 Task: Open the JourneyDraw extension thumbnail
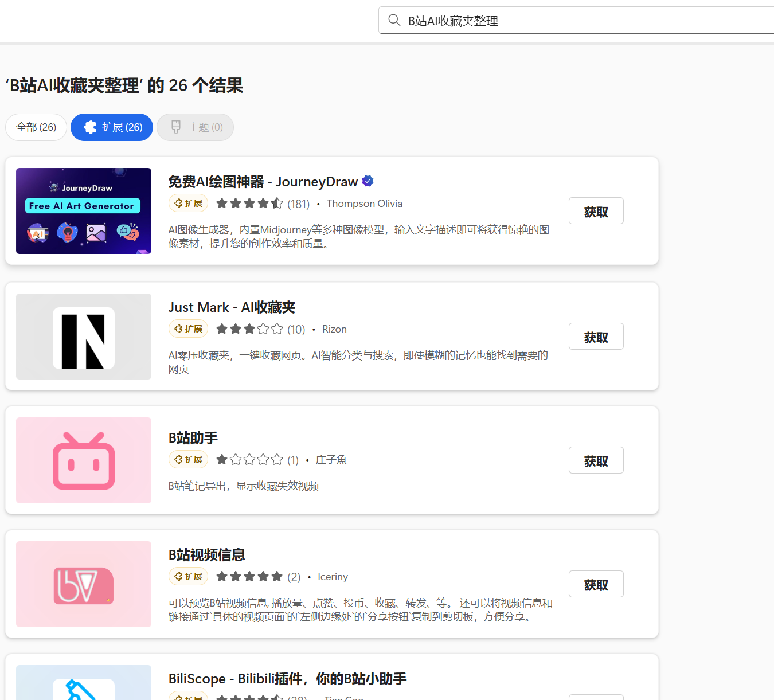(x=84, y=211)
